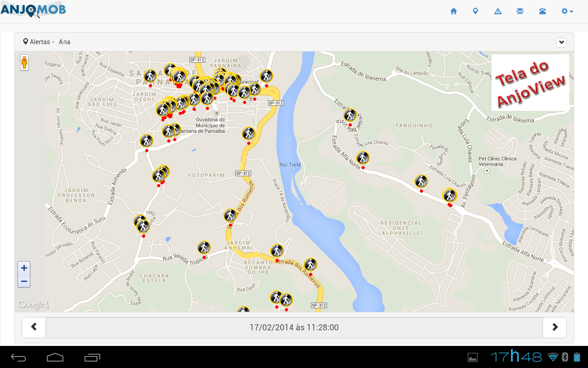Expand the settings gear dropdown
Viewport: 588px width, 368px height.
click(567, 11)
